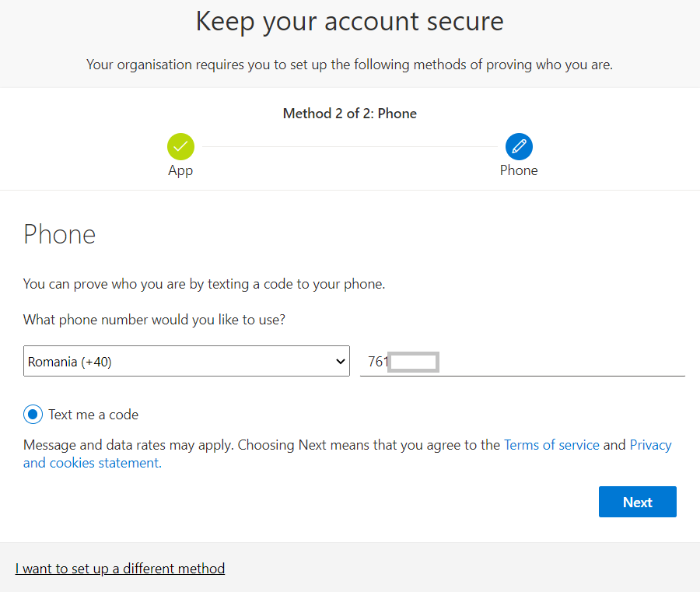Click the Phone step label under pencil icon
Screen dimensions: 700x592
click(519, 170)
